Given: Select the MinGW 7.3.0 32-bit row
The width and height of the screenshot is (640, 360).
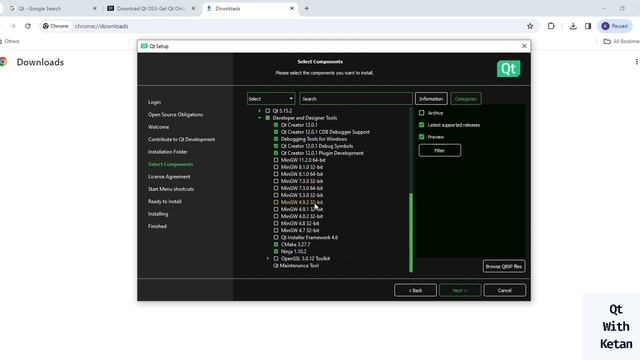Looking at the screenshot, I should point(302,181).
